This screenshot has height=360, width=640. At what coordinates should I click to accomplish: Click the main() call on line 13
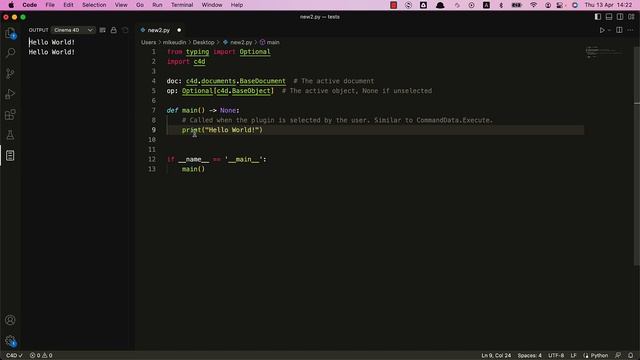point(193,169)
